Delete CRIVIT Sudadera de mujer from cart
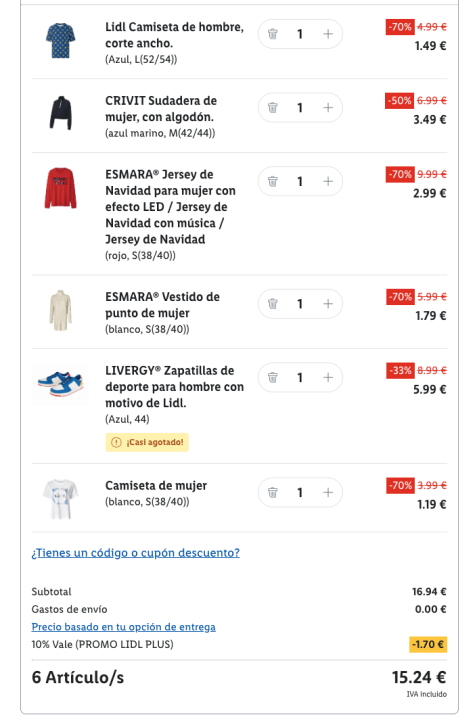Viewport: 475px width, 719px height. (x=273, y=108)
